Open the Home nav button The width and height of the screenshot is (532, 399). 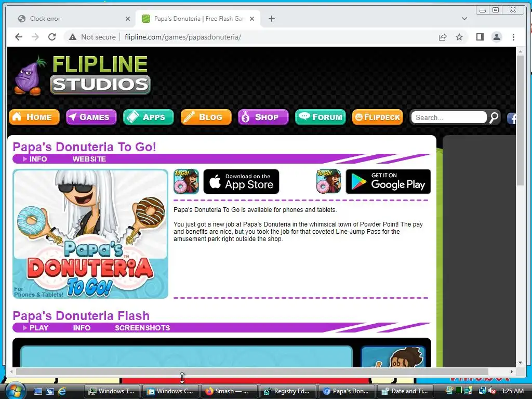[34, 117]
